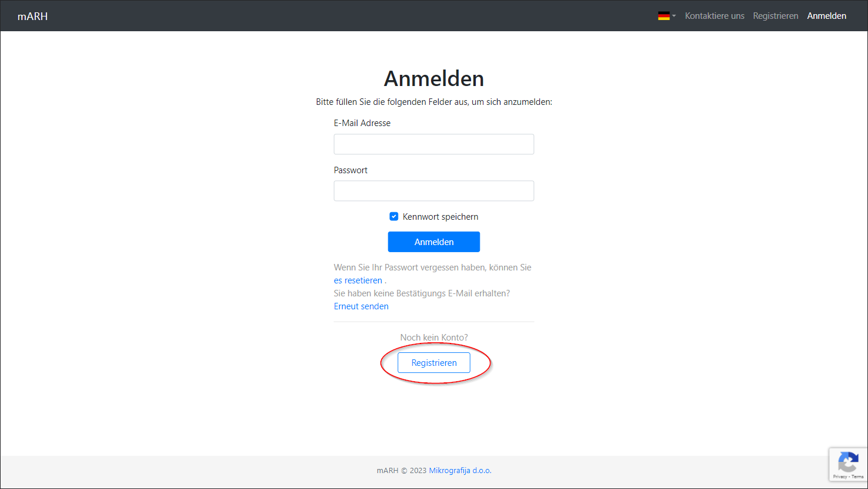Open Kontaktiere uns in navbar

(714, 16)
